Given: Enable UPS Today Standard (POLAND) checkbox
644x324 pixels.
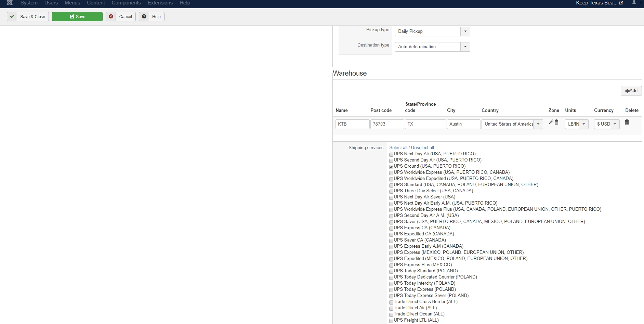Looking at the screenshot, I should pyautogui.click(x=391, y=272).
